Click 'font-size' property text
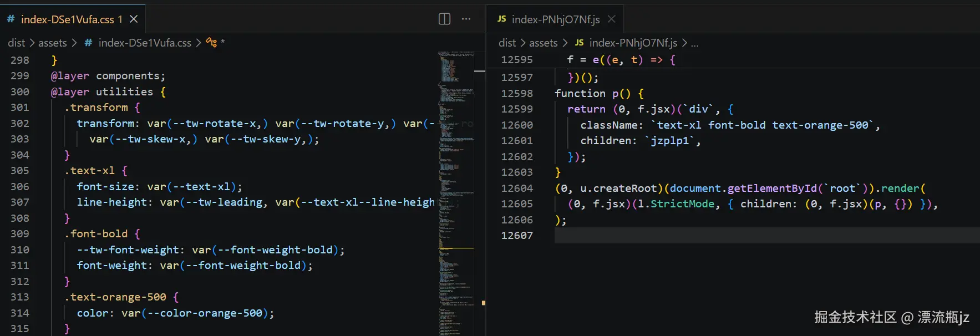The height and width of the screenshot is (336, 980). [105, 187]
